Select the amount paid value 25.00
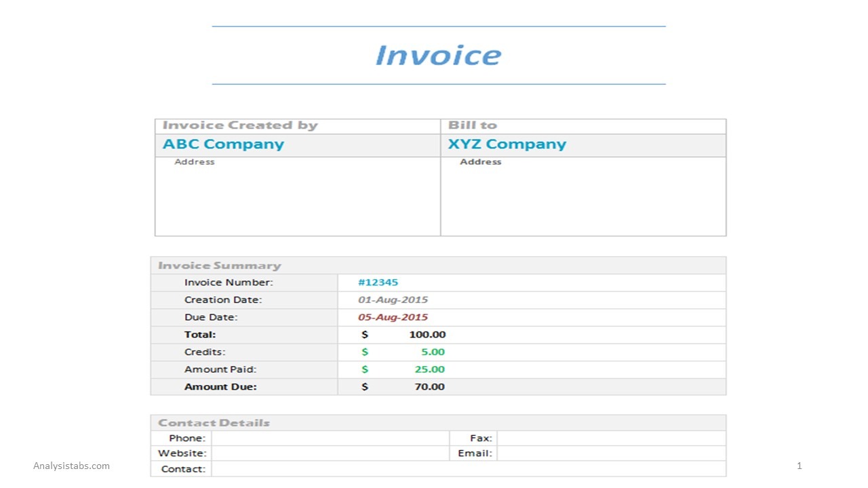The width and height of the screenshot is (868, 488). 430,369
